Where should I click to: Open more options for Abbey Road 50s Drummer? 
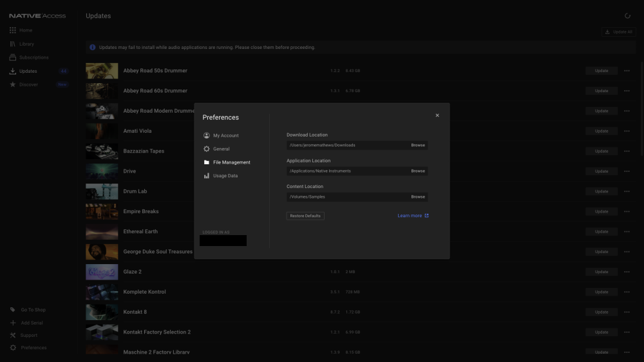click(x=627, y=71)
